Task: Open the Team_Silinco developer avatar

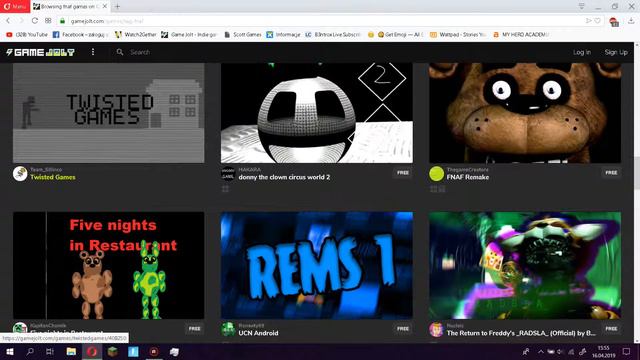Action: [20, 173]
